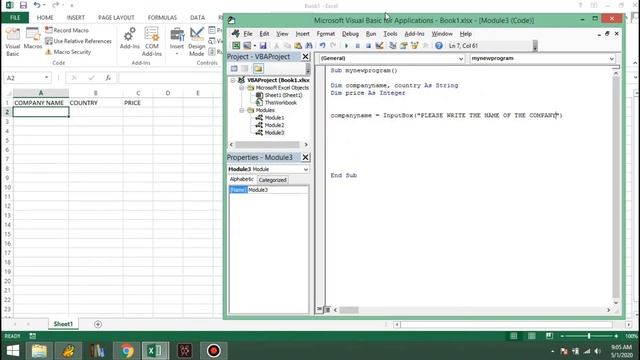Open the Insert UserForm dropdown arrow
Viewport: 640px width, 360px height.
(254, 46)
